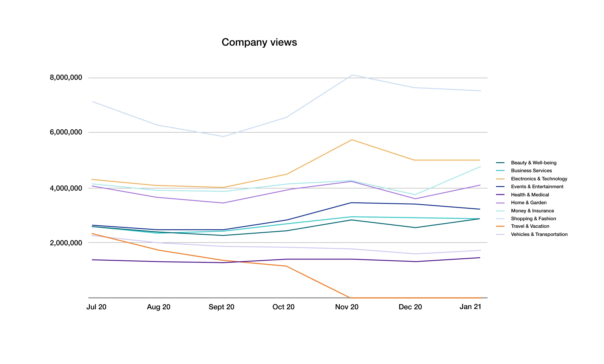Click the Jul 20 axis label
604x364 pixels.
(96, 307)
